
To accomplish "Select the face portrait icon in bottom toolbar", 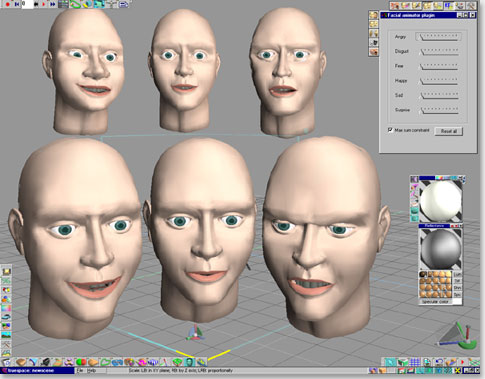I will [189, 362].
